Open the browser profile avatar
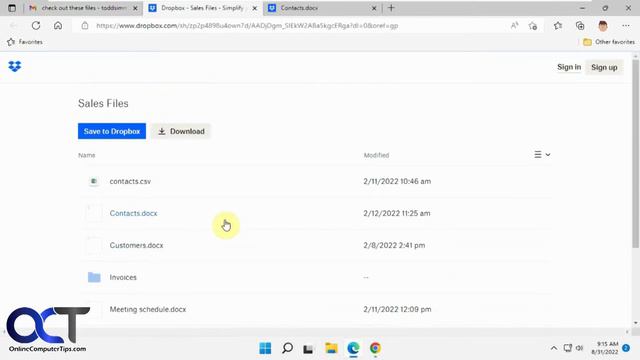 pos(603,26)
